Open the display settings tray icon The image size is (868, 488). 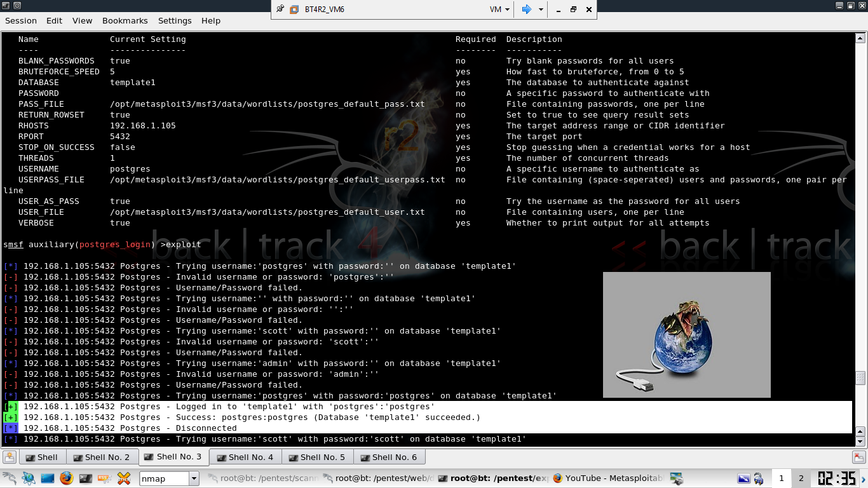click(x=743, y=478)
